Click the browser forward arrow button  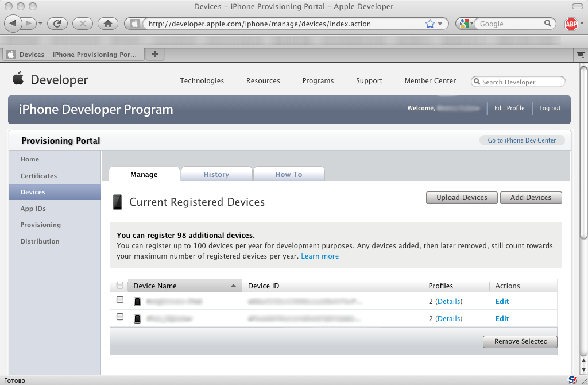point(29,24)
